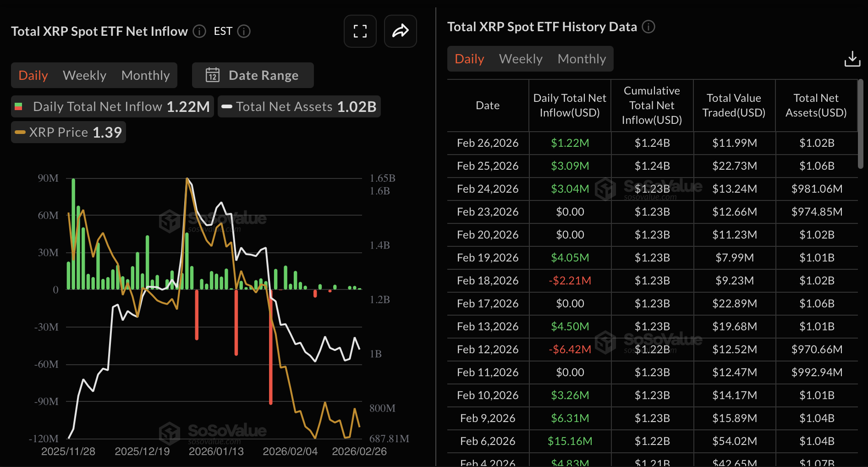Switch chart to Monthly view
The image size is (868, 467).
click(145, 75)
